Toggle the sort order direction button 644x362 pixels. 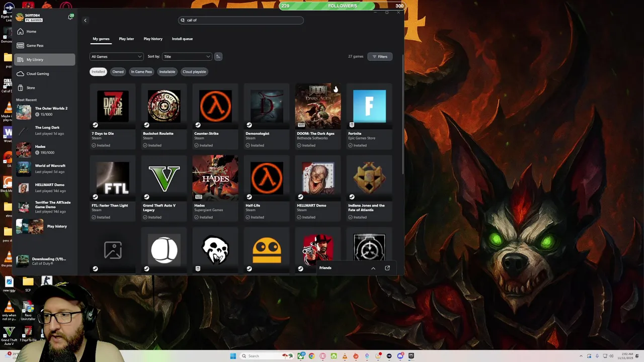pyautogui.click(x=218, y=56)
